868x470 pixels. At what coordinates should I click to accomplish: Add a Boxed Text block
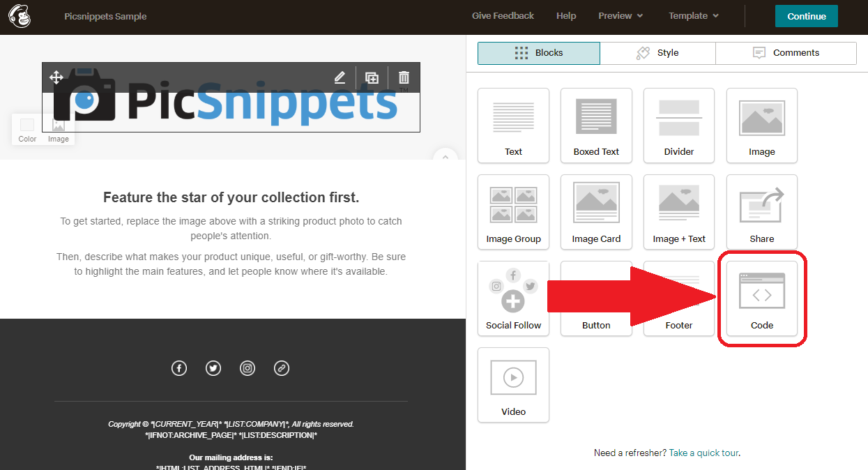click(596, 126)
